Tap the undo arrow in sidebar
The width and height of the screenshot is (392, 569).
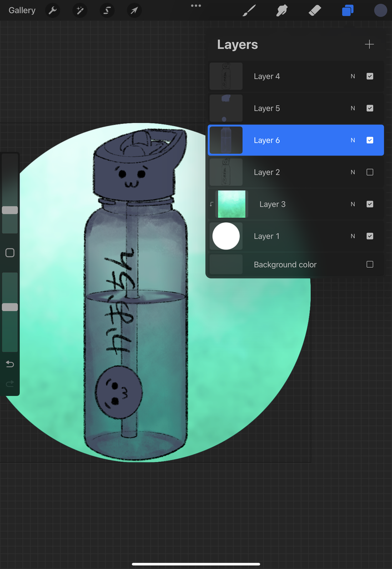(x=9, y=364)
